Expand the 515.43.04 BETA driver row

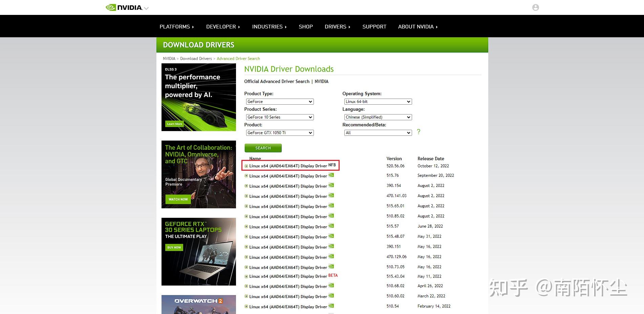pos(246,276)
